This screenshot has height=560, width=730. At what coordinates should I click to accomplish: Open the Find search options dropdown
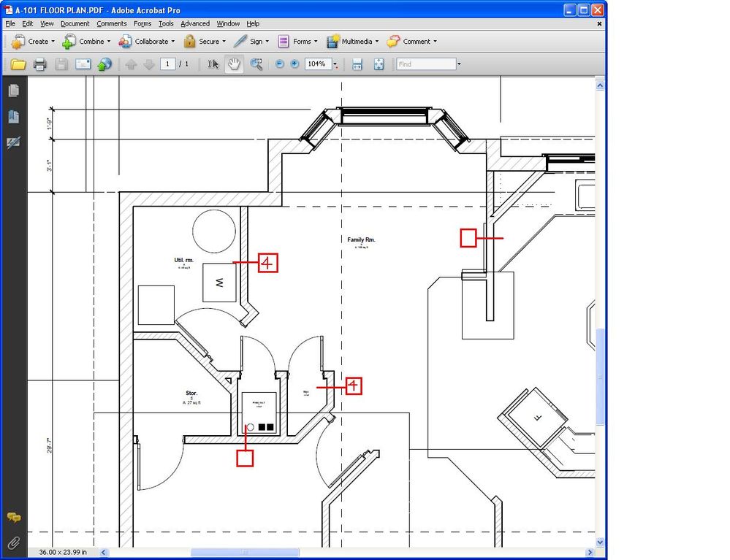tap(459, 64)
